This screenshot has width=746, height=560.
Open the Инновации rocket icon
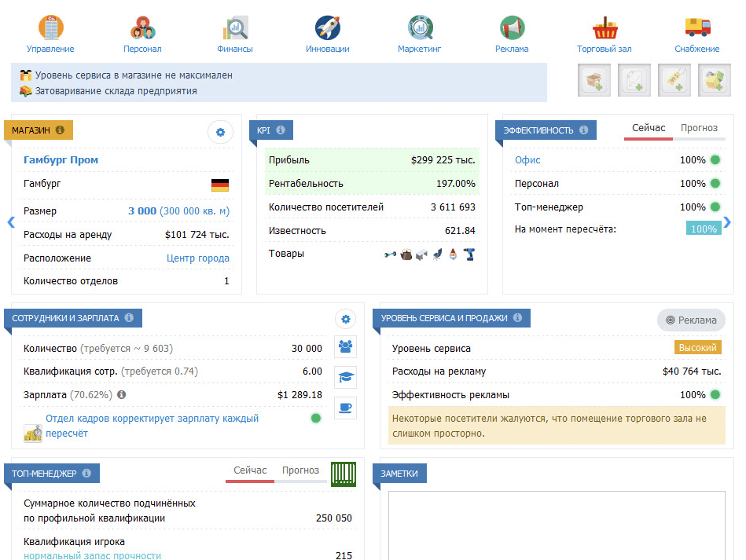(327, 28)
